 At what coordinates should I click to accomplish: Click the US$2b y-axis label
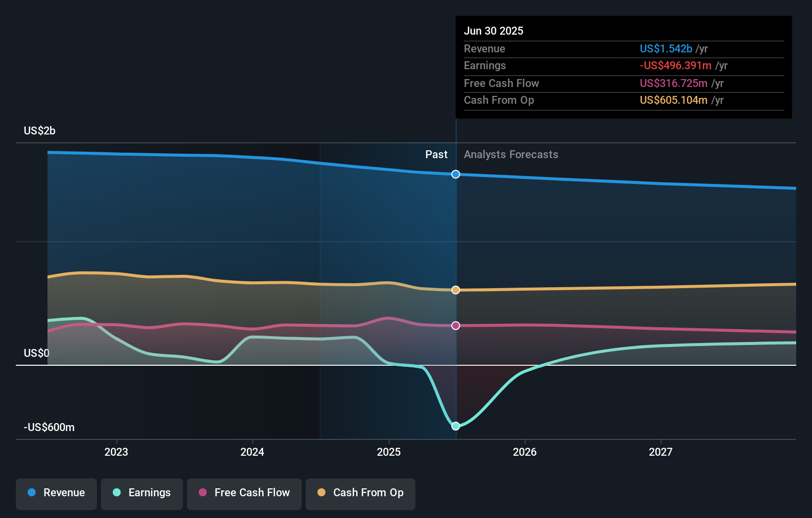click(40, 130)
